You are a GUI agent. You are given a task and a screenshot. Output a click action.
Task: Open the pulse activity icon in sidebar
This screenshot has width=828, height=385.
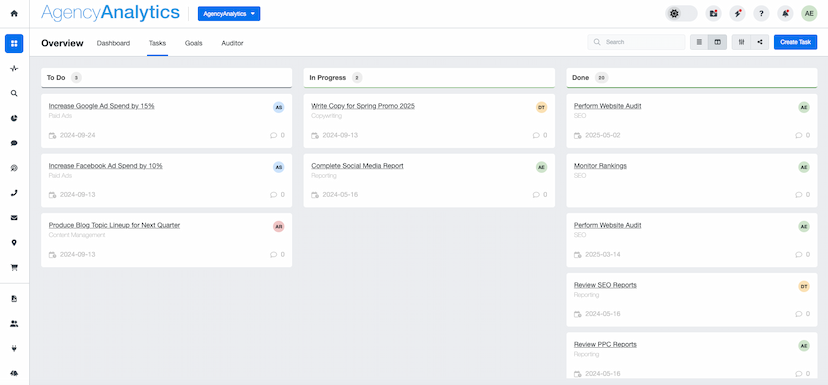14,68
